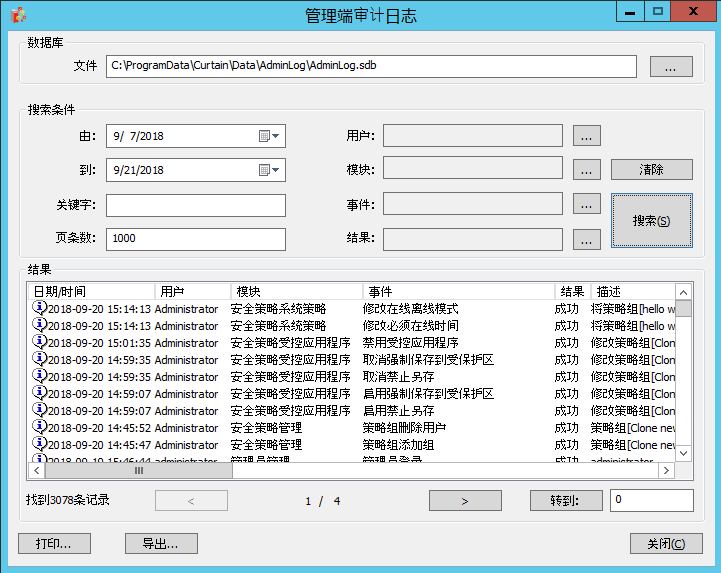Click the 事件 filter field
This screenshot has width=721, height=573.
coord(473,204)
